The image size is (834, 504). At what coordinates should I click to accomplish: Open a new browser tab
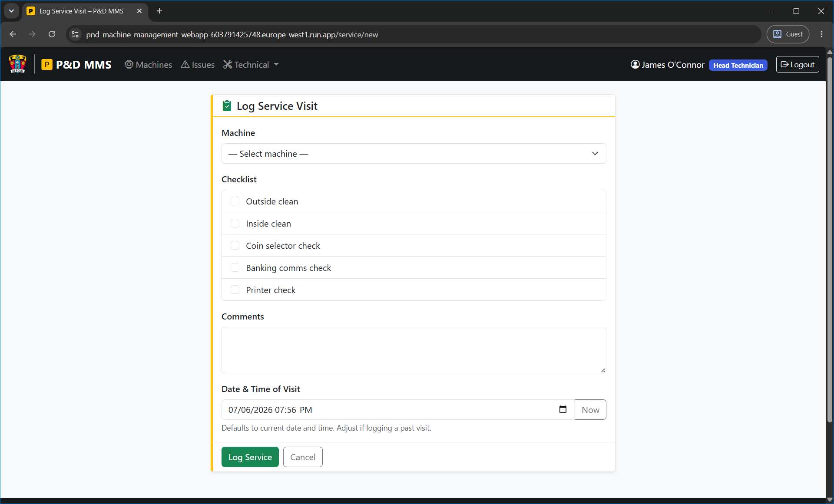click(x=159, y=11)
